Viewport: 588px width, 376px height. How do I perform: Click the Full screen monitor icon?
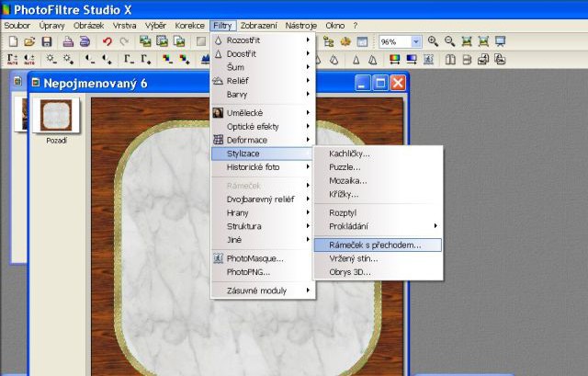click(x=500, y=41)
